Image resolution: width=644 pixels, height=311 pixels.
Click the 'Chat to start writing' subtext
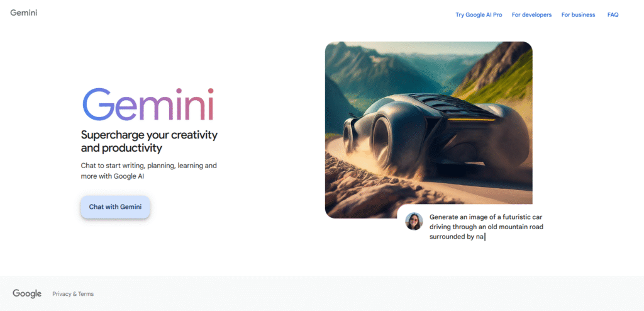pyautogui.click(x=148, y=171)
